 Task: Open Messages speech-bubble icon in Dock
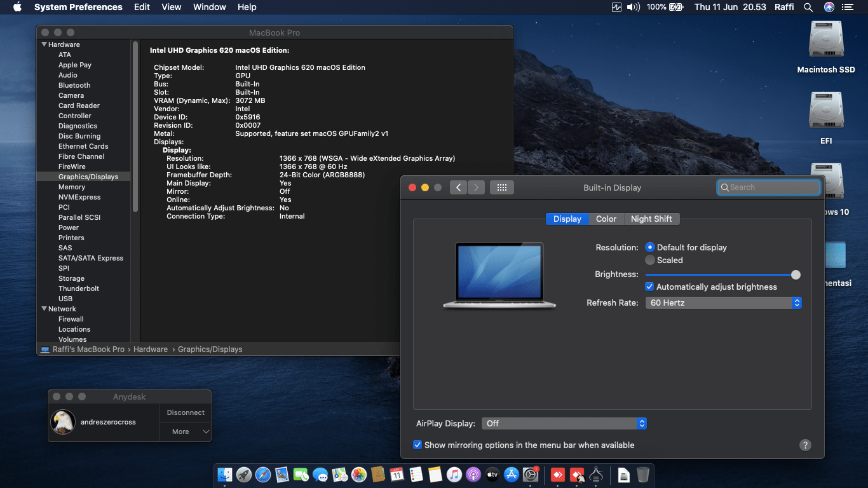coord(320,474)
